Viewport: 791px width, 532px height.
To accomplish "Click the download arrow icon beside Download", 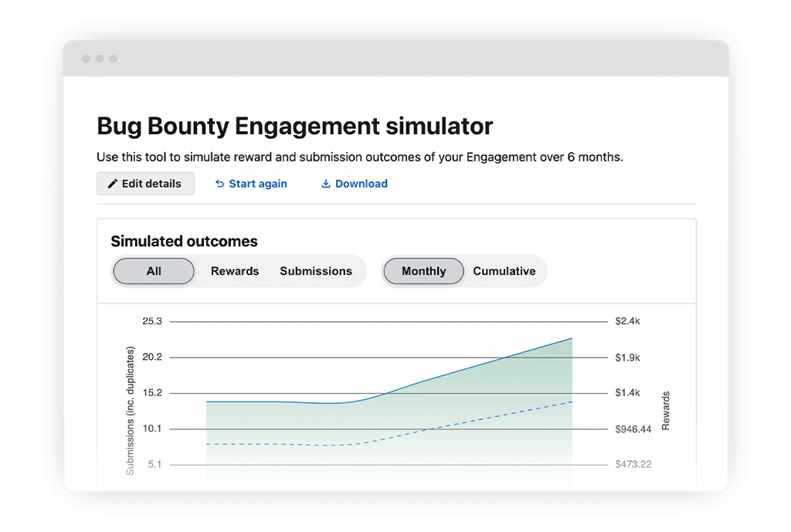I will tap(324, 184).
